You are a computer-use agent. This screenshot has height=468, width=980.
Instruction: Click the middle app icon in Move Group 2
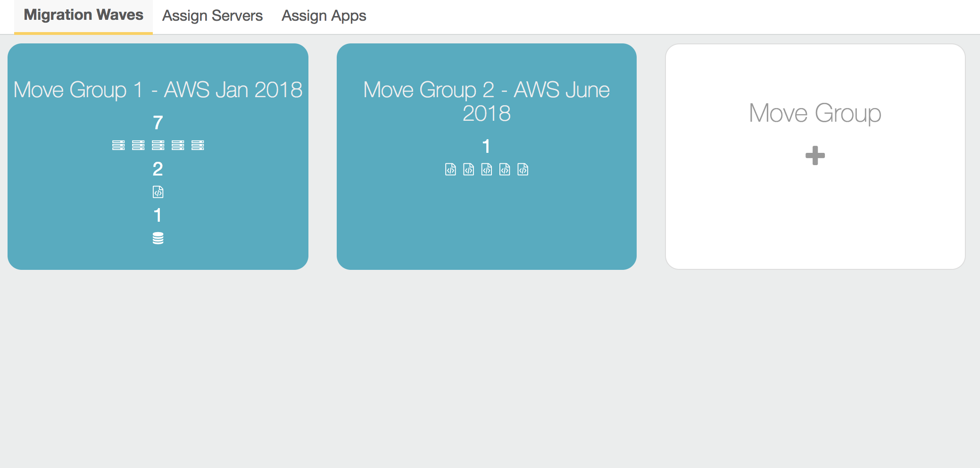[487, 169]
